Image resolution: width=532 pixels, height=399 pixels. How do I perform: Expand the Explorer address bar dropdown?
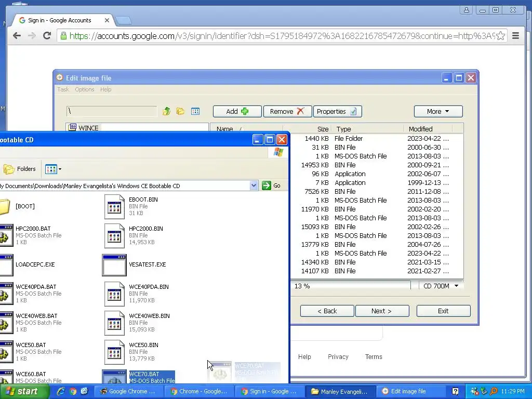click(254, 185)
